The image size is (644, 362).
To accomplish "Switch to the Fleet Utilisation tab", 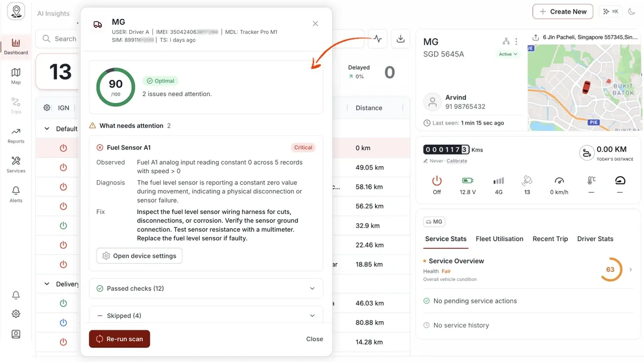I will point(500,239).
